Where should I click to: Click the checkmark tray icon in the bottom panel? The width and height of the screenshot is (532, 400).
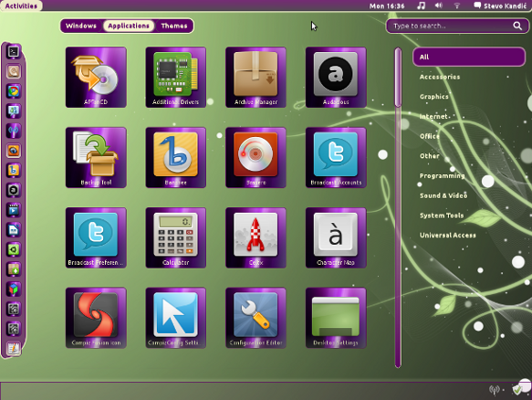(x=516, y=390)
